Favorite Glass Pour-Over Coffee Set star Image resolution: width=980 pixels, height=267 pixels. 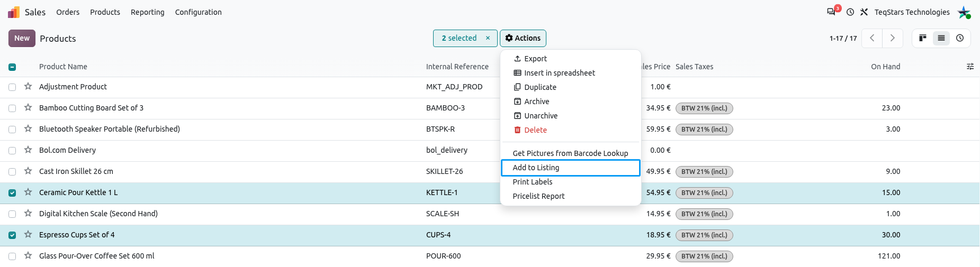28,255
